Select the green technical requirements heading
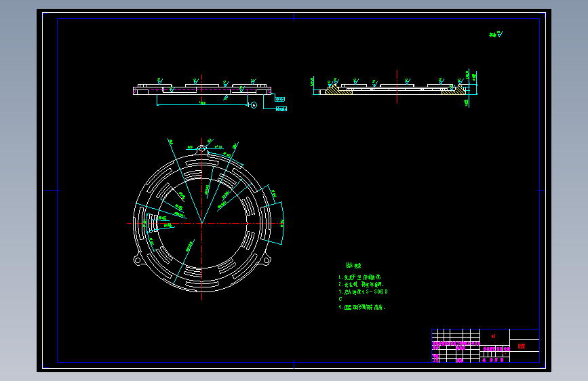 coord(353,266)
